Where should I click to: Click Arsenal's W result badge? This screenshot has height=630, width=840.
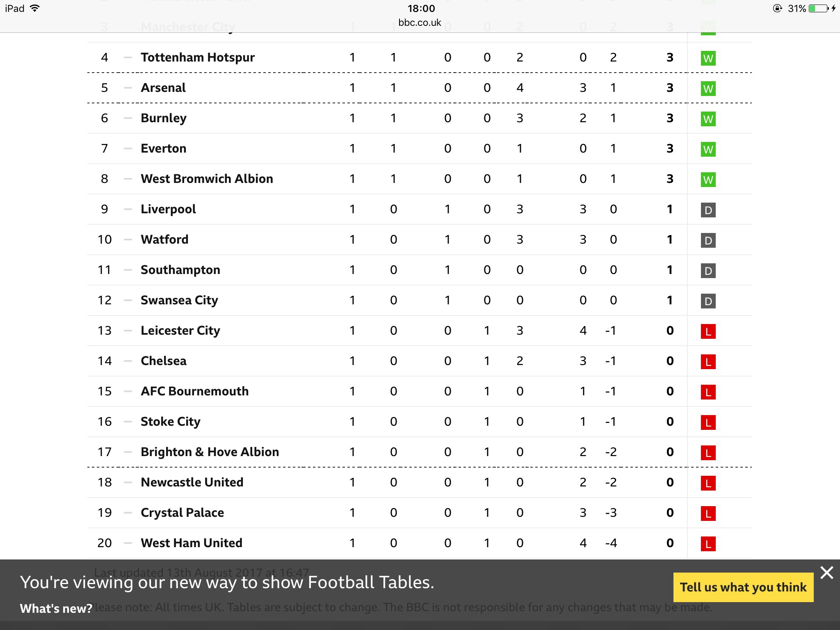pos(708,89)
